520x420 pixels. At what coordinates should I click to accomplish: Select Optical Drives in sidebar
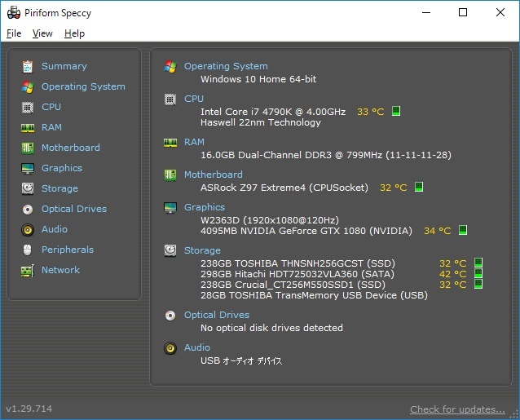click(x=74, y=209)
